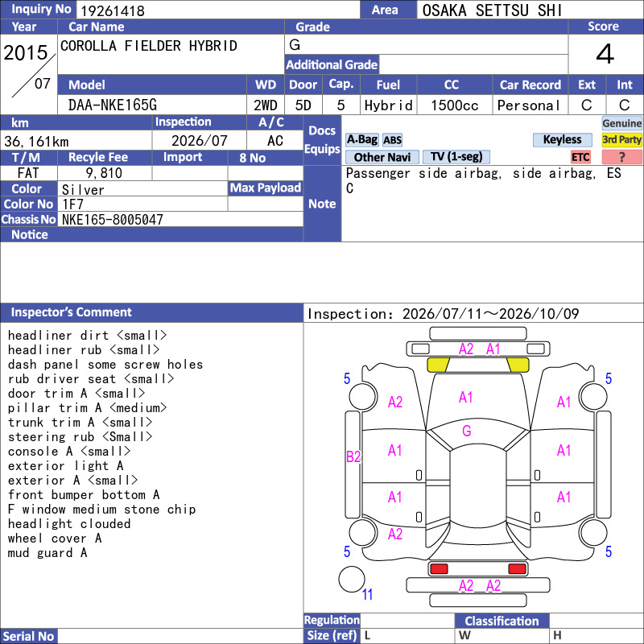This screenshot has height=644, width=644.
Task: Click the Max Payload label
Action: click(266, 188)
